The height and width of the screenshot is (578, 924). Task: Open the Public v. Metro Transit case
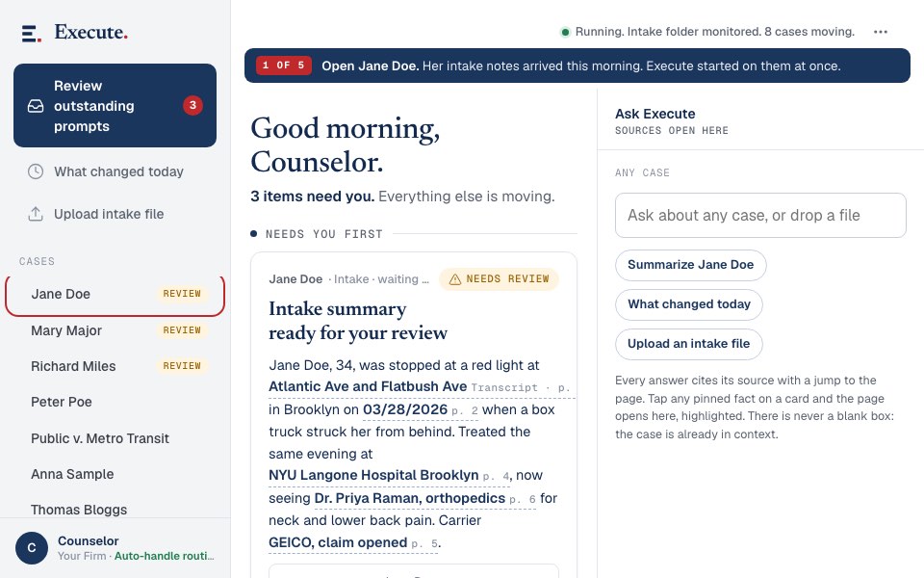(115, 439)
